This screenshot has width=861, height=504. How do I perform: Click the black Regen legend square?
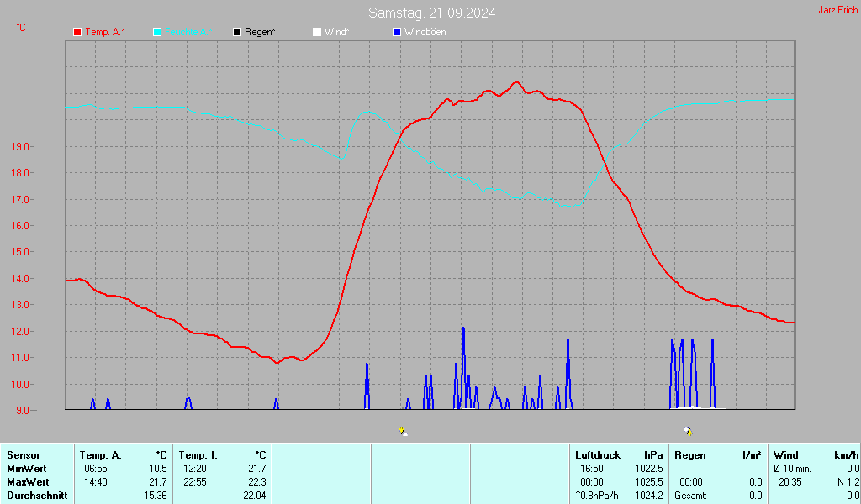(x=237, y=32)
